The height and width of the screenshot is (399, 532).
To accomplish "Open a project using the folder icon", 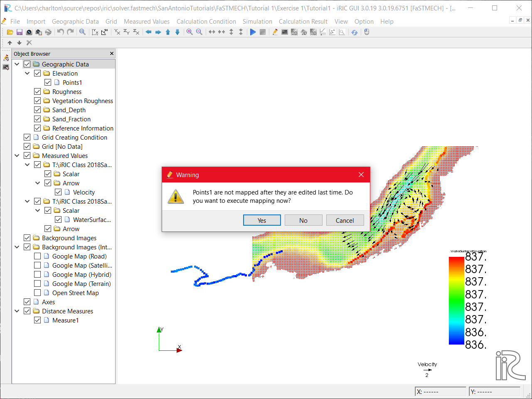I will click(x=10, y=32).
